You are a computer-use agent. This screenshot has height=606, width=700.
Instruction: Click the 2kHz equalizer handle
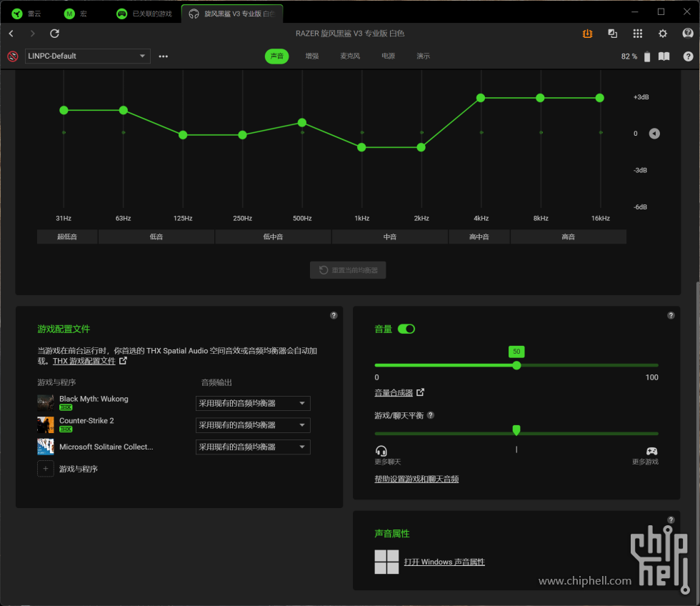point(421,147)
